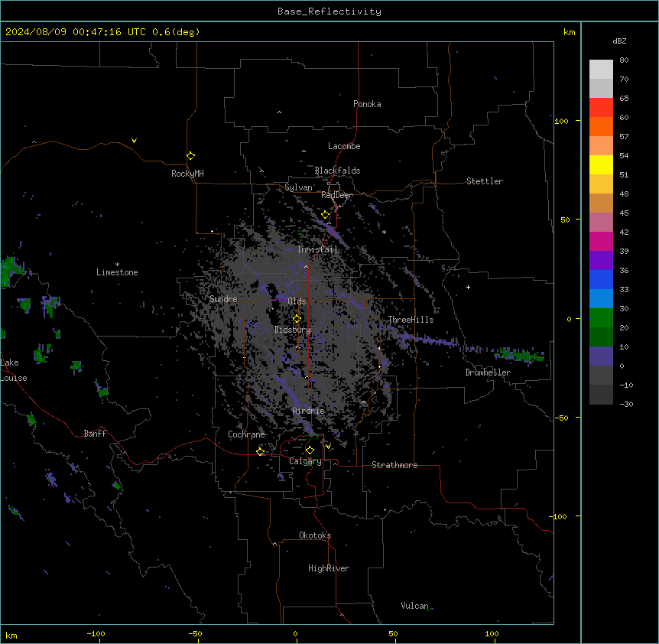The image size is (659, 644).
Task: Click the yellow V marker northeast of Calgary
Action: pos(328,447)
